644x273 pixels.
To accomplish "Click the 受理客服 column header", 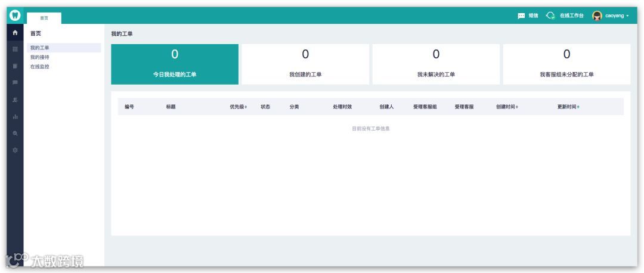I will tap(464, 107).
